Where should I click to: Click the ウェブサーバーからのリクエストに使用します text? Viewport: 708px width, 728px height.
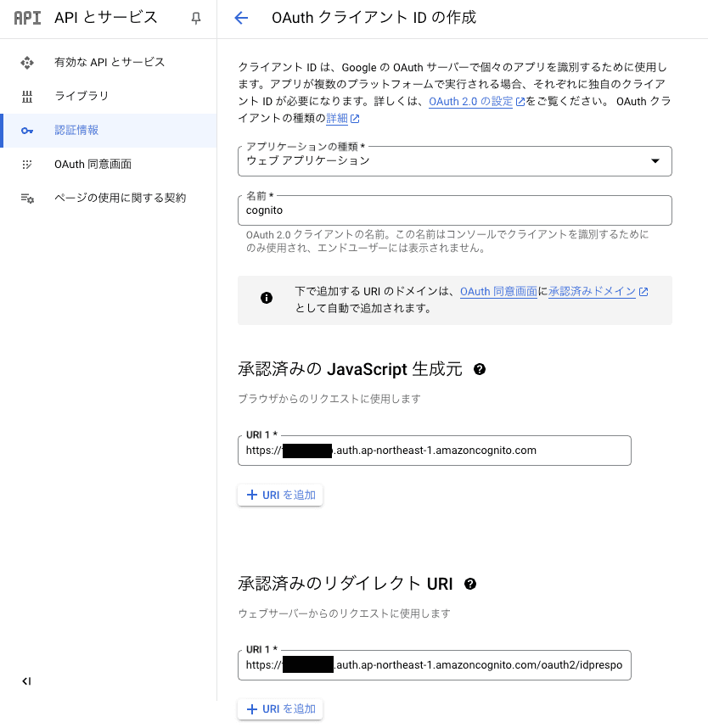(345, 613)
